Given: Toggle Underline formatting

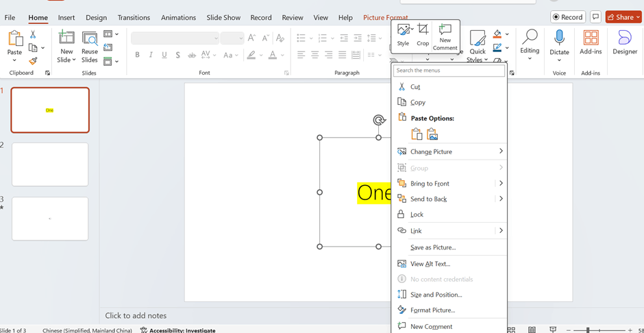Looking at the screenshot, I should coord(164,55).
